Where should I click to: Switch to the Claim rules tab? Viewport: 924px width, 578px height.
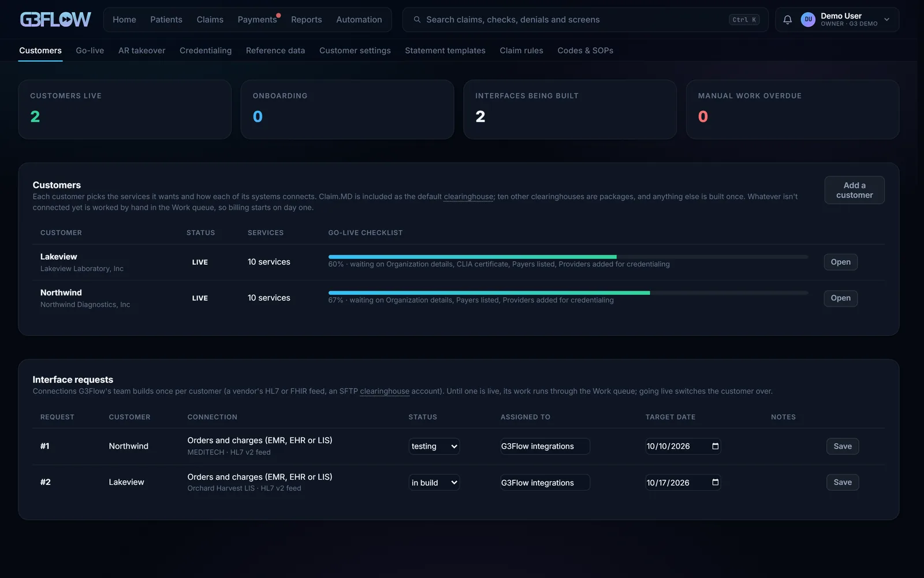(521, 50)
